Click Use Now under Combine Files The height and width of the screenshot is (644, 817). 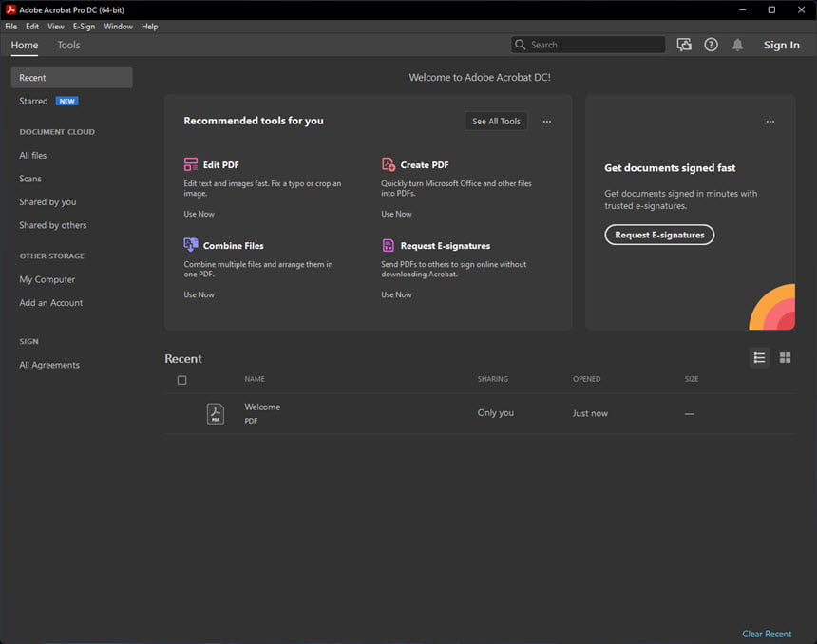click(x=199, y=294)
